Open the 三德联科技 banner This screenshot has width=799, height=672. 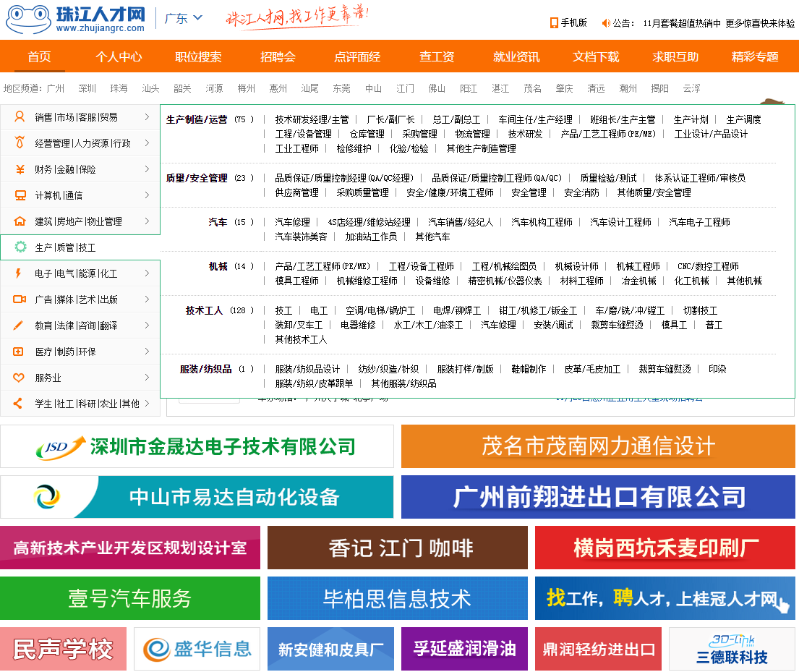(732, 649)
